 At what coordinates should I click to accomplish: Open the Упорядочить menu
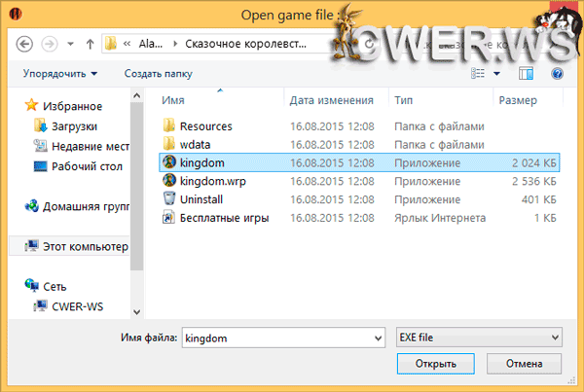click(60, 73)
